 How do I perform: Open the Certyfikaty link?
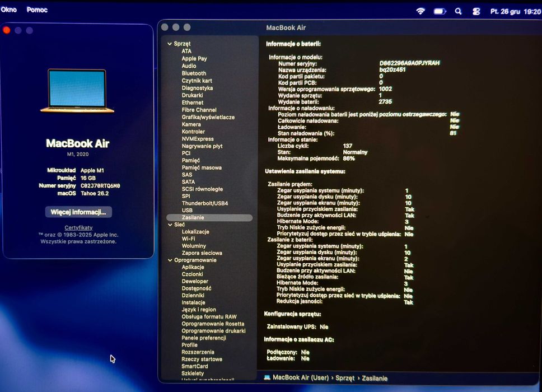point(78,227)
